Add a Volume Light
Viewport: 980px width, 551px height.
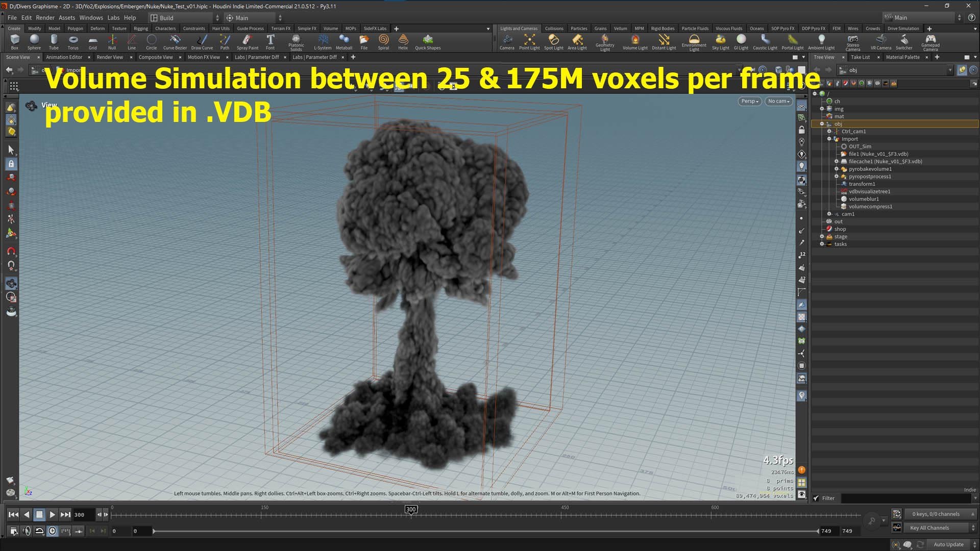pyautogui.click(x=635, y=42)
